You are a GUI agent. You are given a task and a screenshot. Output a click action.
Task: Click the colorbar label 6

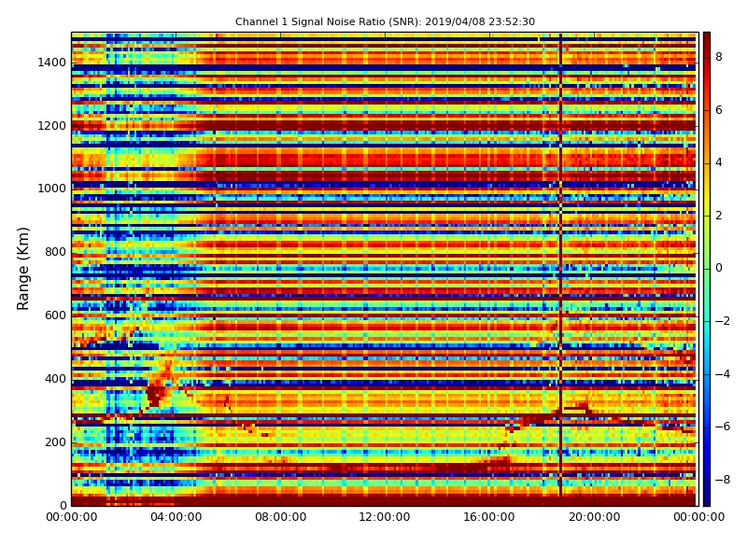tap(719, 110)
